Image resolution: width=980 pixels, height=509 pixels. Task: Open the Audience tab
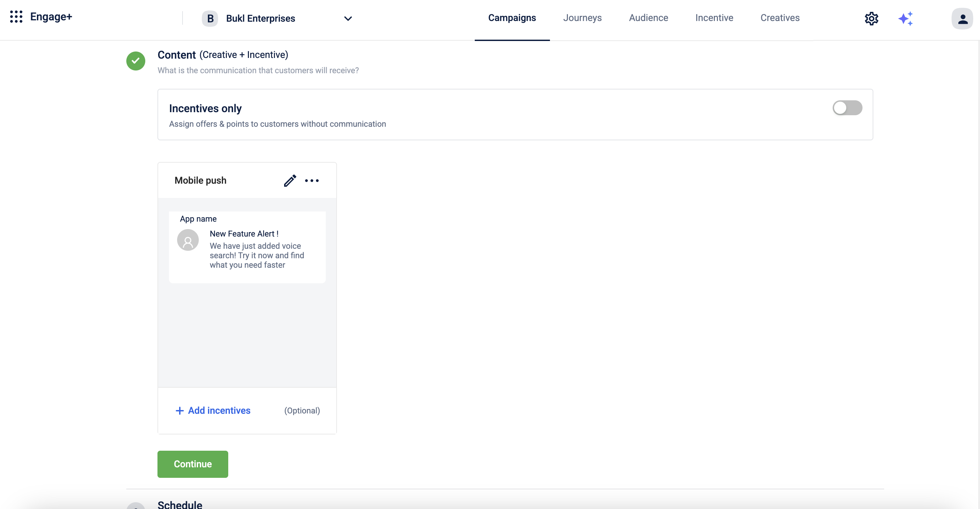(x=648, y=18)
